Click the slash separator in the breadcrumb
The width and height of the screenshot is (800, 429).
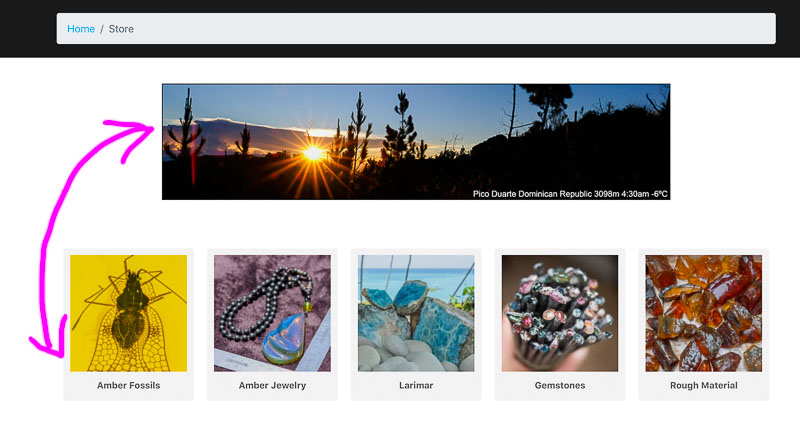click(102, 29)
